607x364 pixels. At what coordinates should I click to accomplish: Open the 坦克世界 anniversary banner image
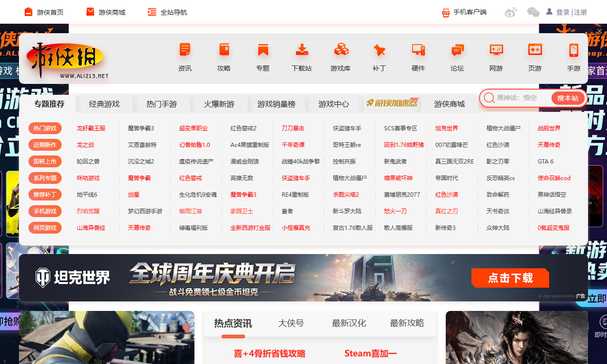[x=303, y=278]
